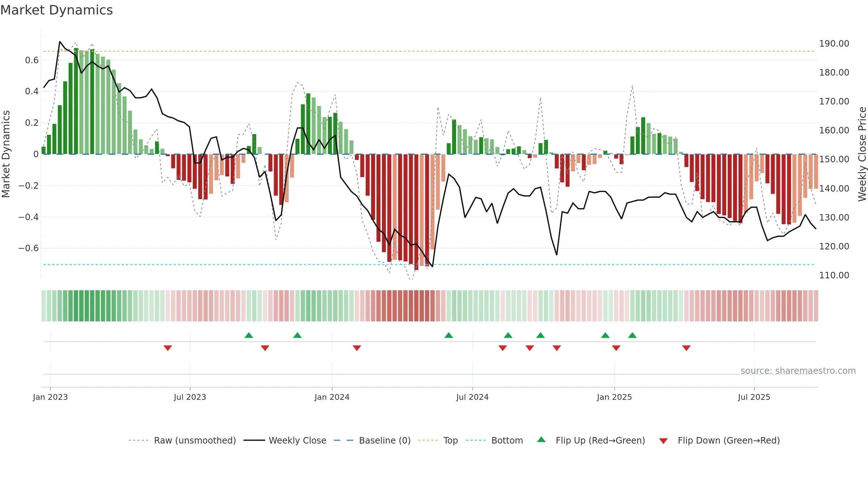Click the Raw (unsmoothed) legend entry
Image resolution: width=868 pixels, height=488 pixels.
click(182, 440)
